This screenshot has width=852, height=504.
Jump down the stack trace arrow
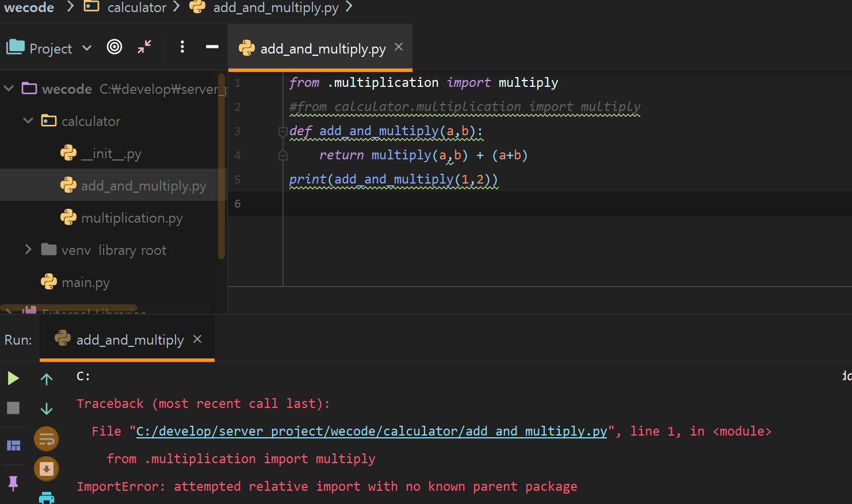coord(47,408)
